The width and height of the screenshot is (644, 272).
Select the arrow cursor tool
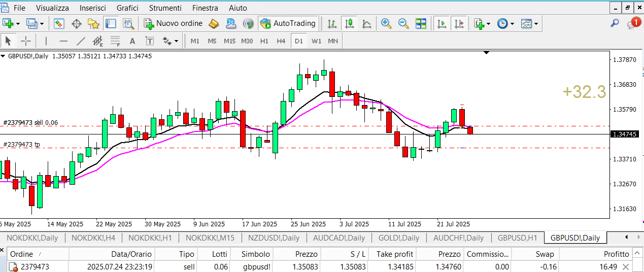click(x=8, y=41)
